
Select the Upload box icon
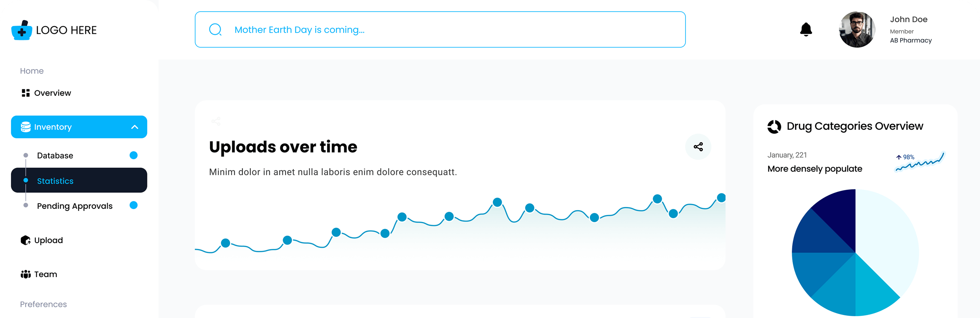(25, 240)
